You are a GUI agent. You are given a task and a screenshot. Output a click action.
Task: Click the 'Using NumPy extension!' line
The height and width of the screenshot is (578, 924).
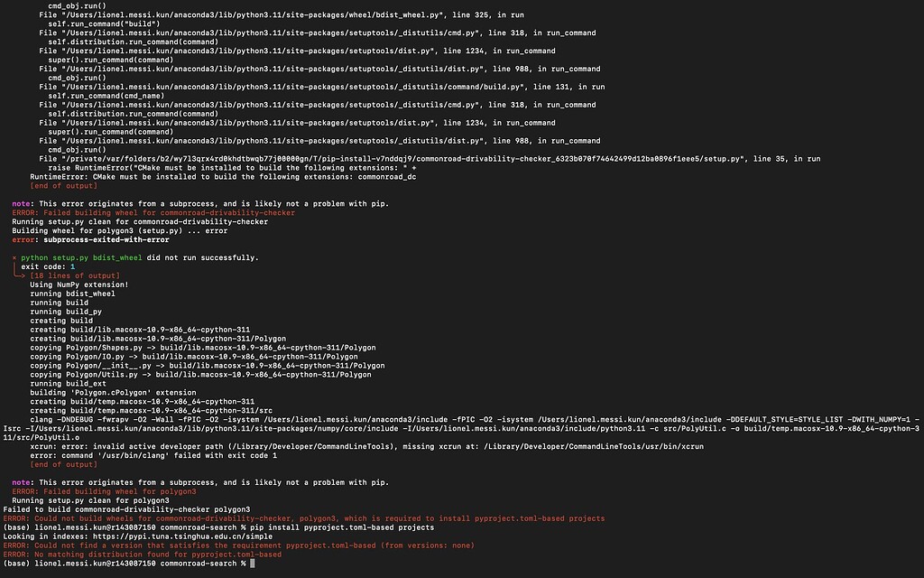tap(79, 284)
